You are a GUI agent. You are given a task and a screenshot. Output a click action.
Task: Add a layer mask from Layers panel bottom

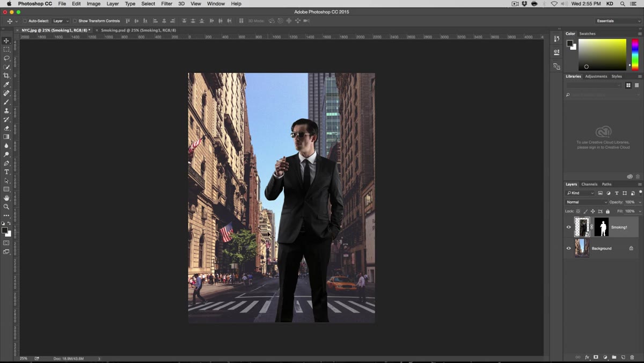pyautogui.click(x=596, y=357)
